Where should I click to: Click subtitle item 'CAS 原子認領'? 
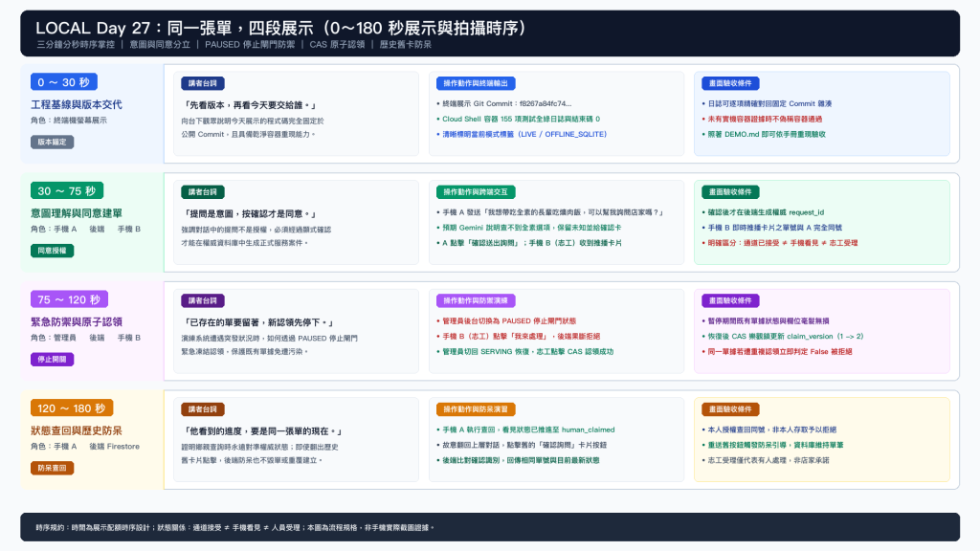pyautogui.click(x=337, y=44)
